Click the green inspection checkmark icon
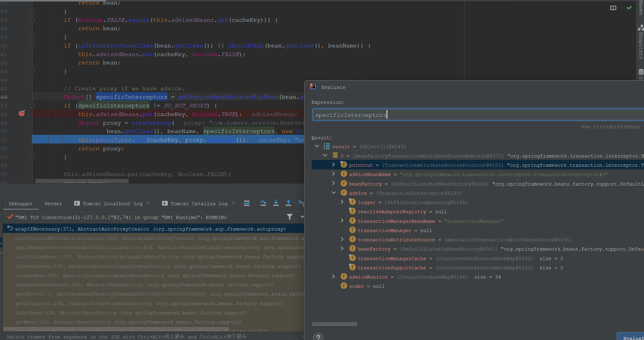 point(629,8)
